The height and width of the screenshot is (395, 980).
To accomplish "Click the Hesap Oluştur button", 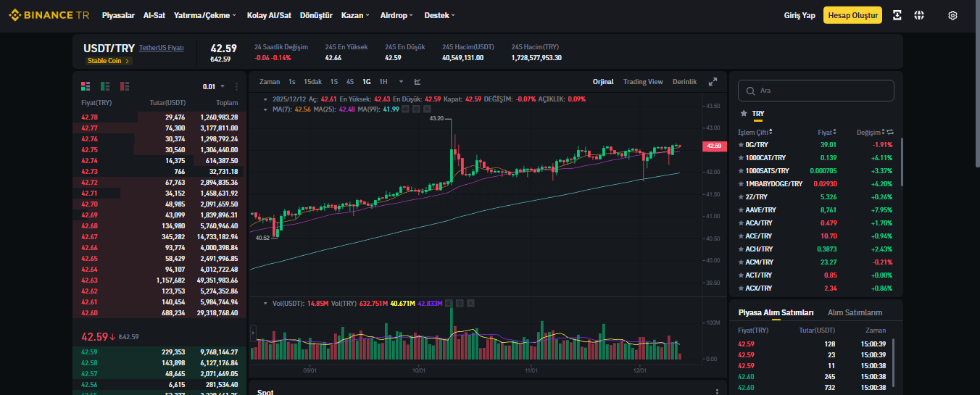I will 852,15.
